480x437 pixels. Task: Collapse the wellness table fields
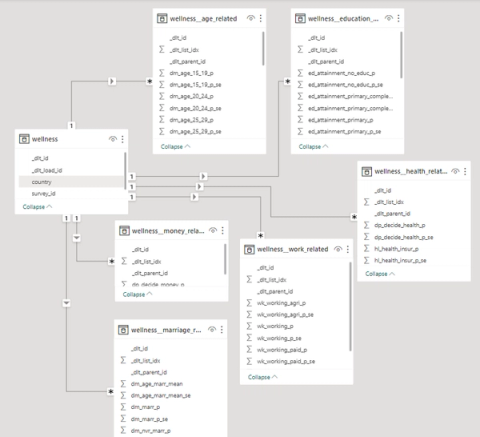(x=37, y=207)
